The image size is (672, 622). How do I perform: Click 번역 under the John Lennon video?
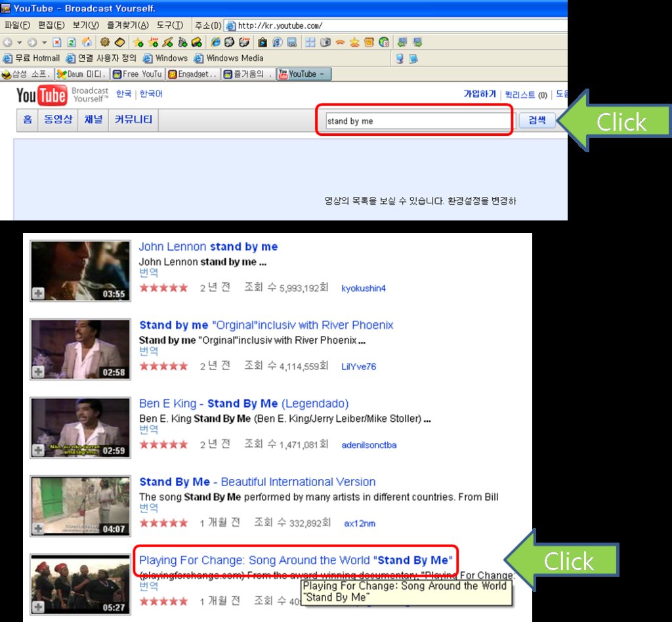click(x=149, y=272)
